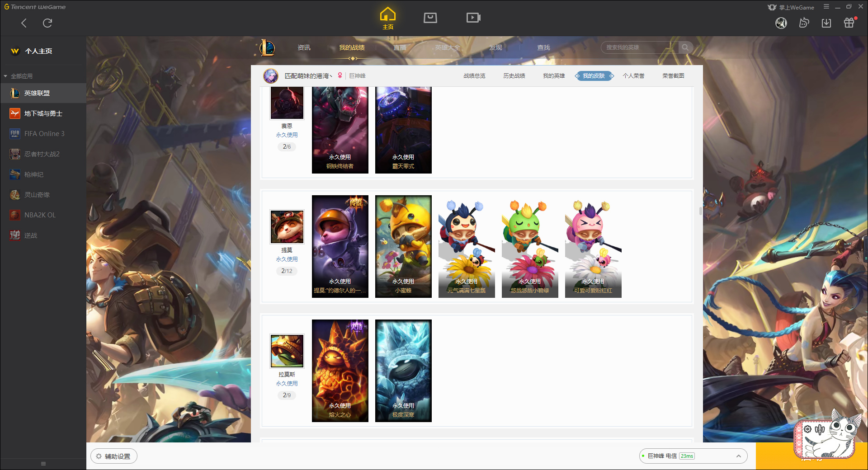Switch to 战绩总览 tab
This screenshot has height=470, width=868.
click(x=474, y=76)
